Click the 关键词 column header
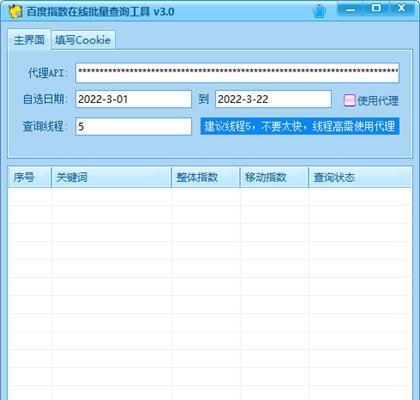 tap(111, 177)
